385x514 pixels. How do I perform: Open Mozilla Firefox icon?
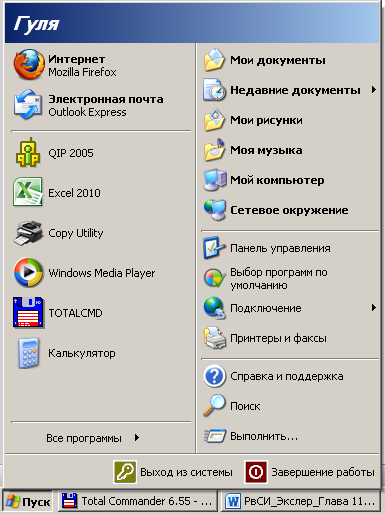click(x=29, y=65)
